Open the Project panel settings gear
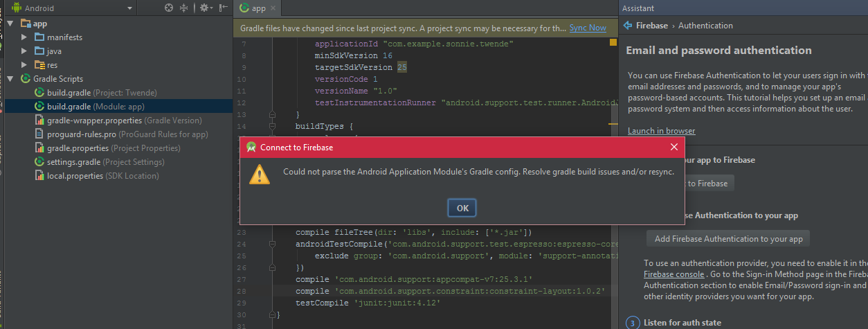Image resolution: width=868 pixels, height=329 pixels. click(x=204, y=8)
